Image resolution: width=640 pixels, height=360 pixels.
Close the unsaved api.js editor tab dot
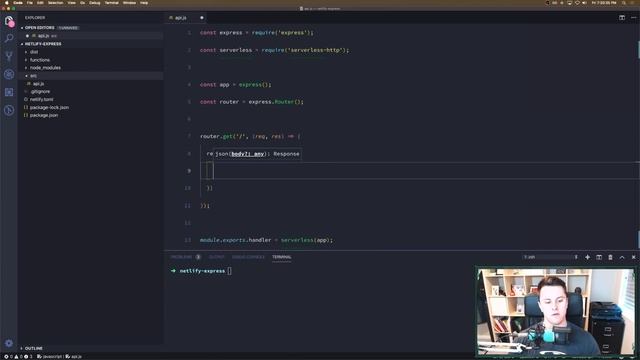[x=202, y=18]
